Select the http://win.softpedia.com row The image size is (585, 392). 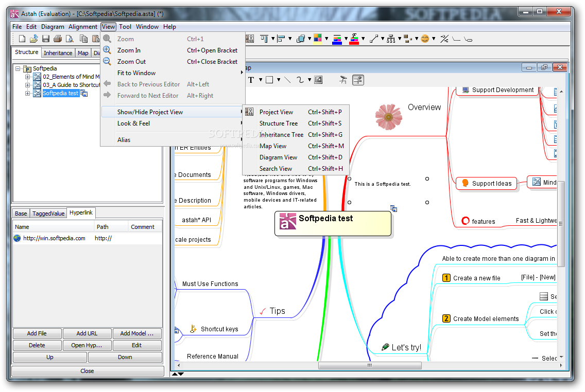tap(88, 238)
